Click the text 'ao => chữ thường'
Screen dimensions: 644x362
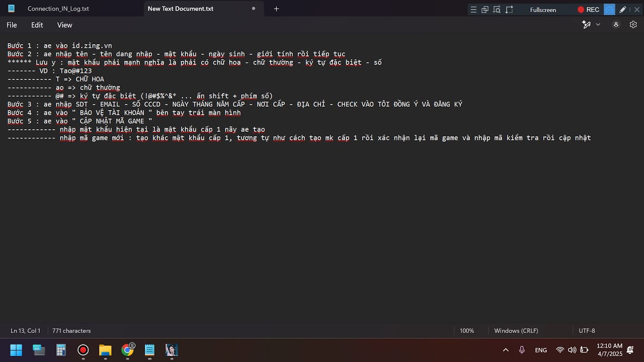(x=88, y=87)
